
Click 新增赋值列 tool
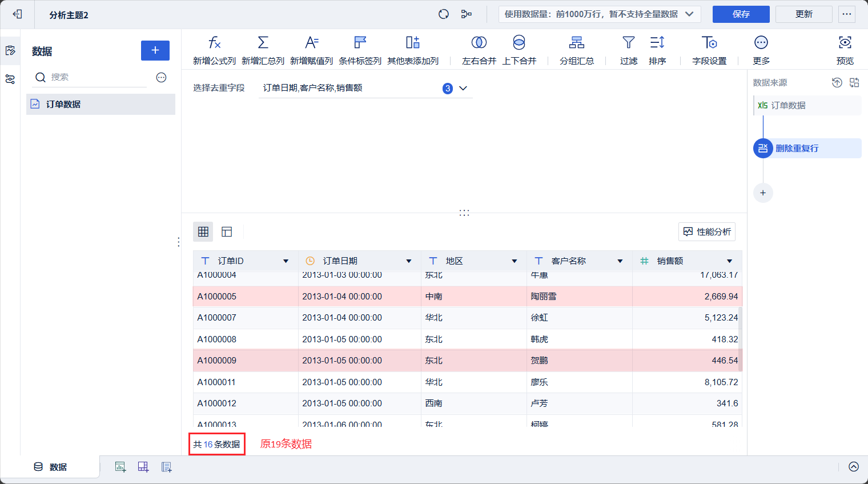[x=311, y=50]
